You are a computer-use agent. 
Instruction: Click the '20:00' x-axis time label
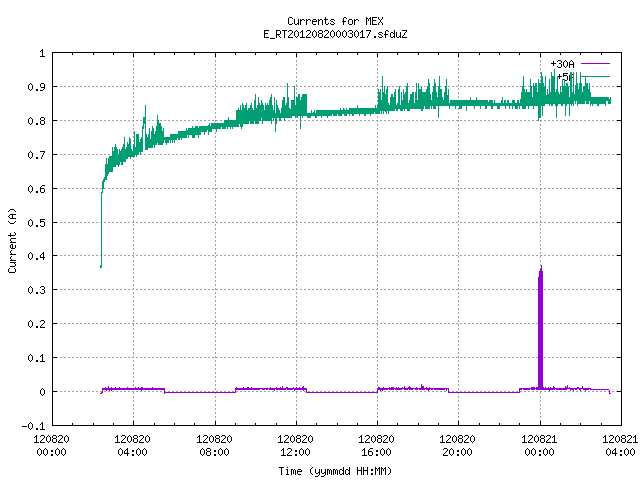[457, 452]
